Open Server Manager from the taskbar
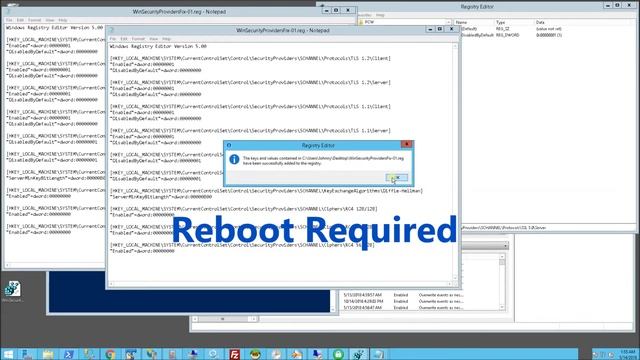The width and height of the screenshot is (640, 360). pos(27,354)
